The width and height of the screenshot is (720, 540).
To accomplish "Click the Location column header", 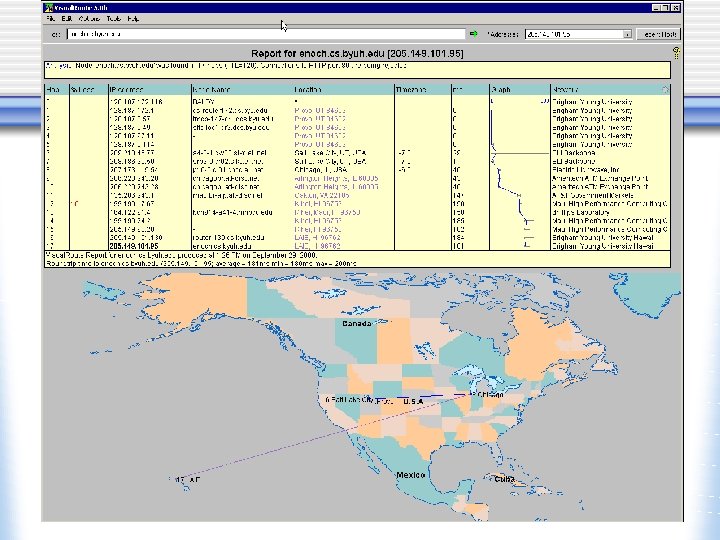I will coord(307,88).
